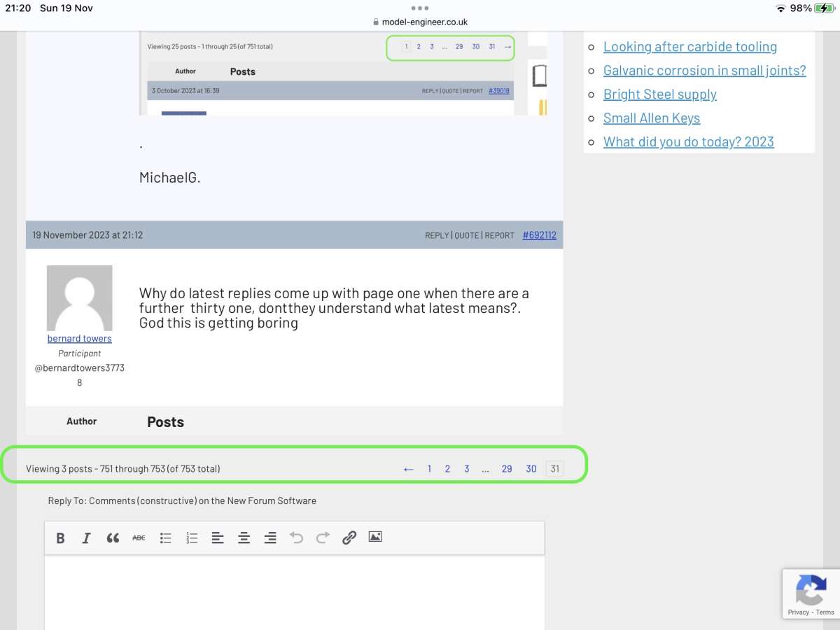
Task: Select current page 31 in pagination
Action: pos(554,469)
